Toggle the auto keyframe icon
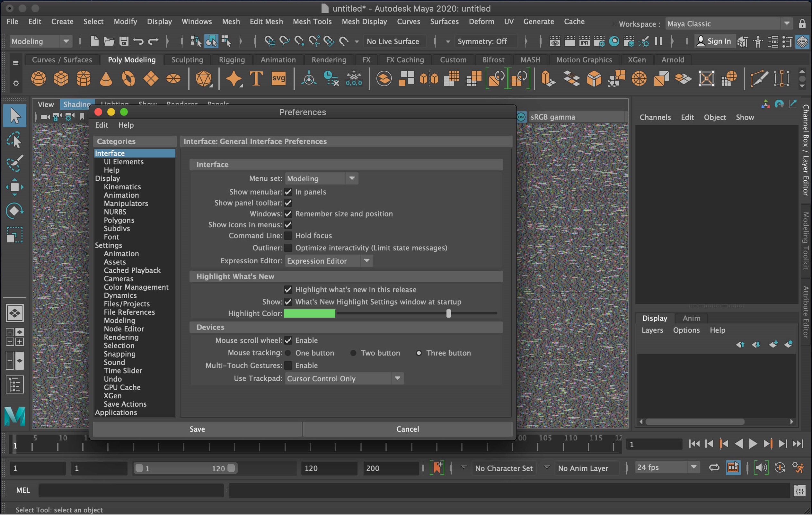812x515 pixels. [780, 468]
